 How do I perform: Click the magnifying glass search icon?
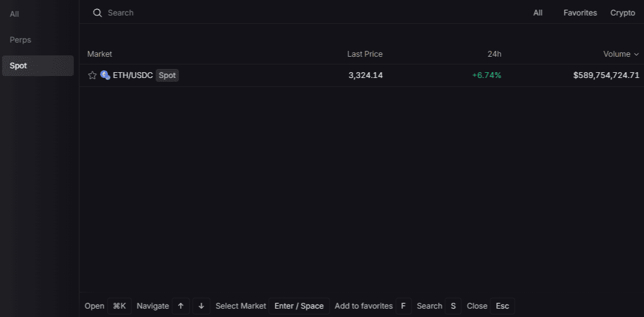pos(97,13)
